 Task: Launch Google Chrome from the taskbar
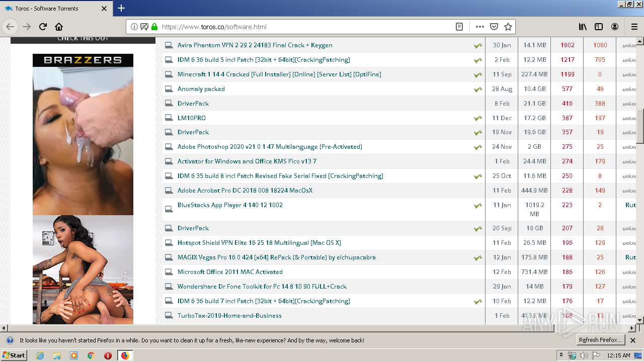91,355
